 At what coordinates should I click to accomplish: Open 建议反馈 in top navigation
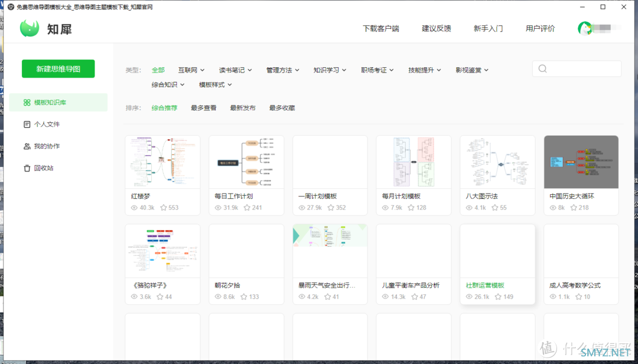437,28
